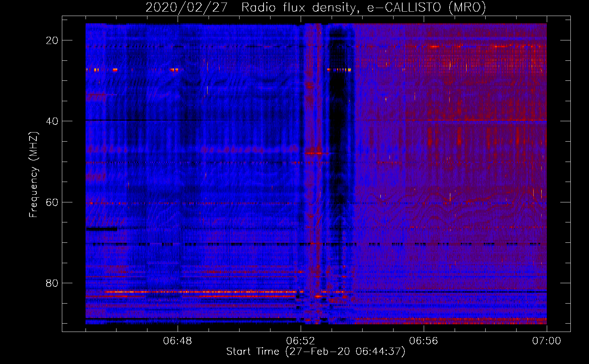Click the 'Frequency (MHZ)' axis label
This screenshot has width=589, height=364.
[x=33, y=174]
